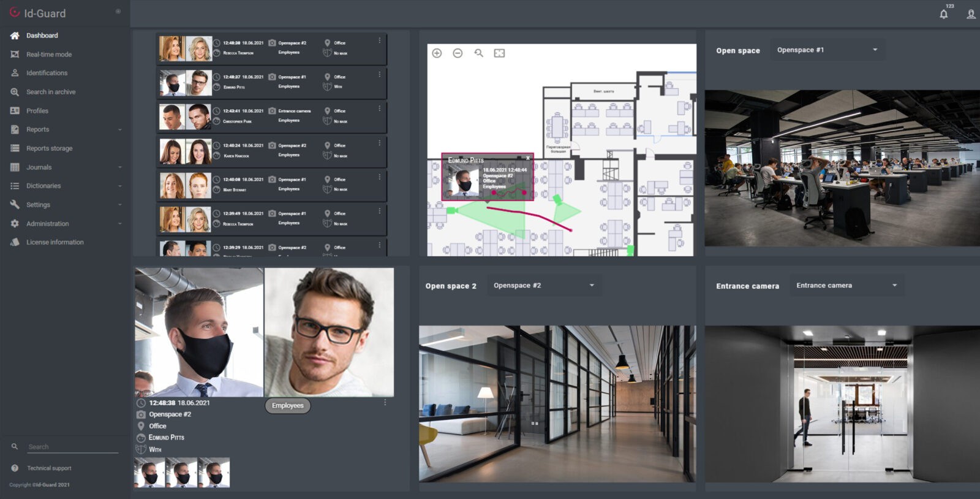Open options for the 12:48:38 Rebecca Thompson row
Viewport: 980px width, 499px height.
(379, 40)
